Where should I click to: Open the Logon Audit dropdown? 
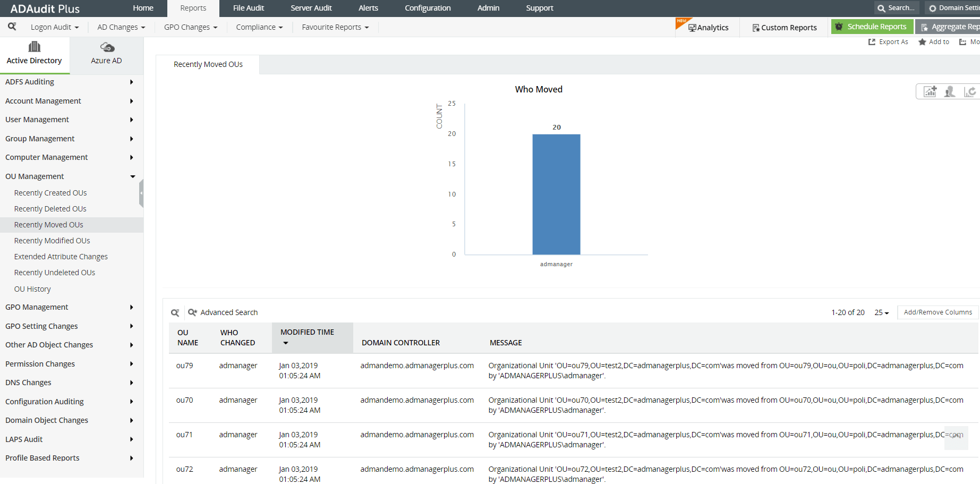coord(55,27)
